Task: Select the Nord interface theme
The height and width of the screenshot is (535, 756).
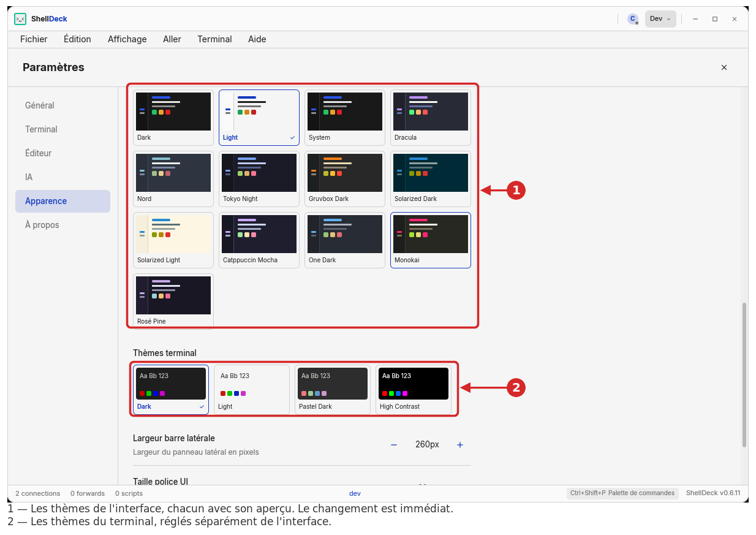Action: click(173, 179)
